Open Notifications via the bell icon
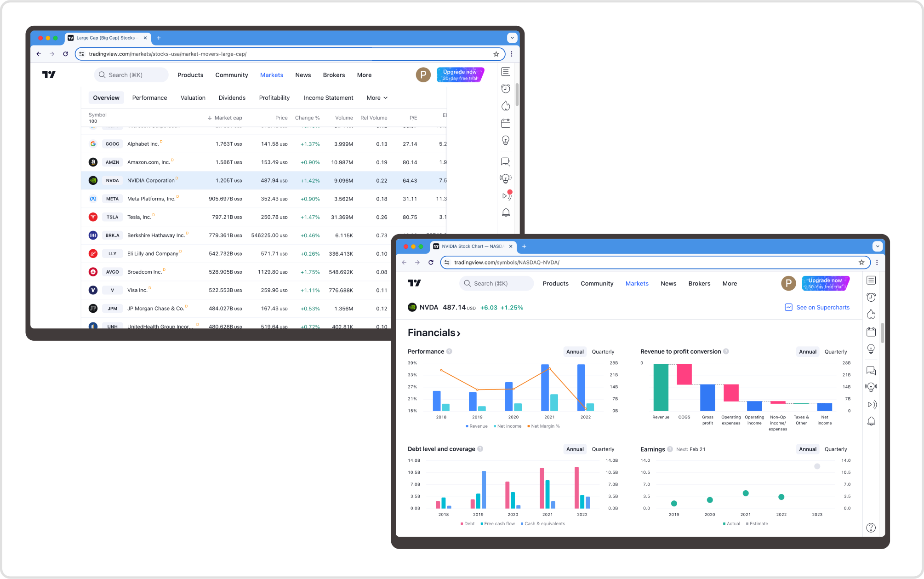Image resolution: width=924 pixels, height=579 pixels. click(x=871, y=421)
